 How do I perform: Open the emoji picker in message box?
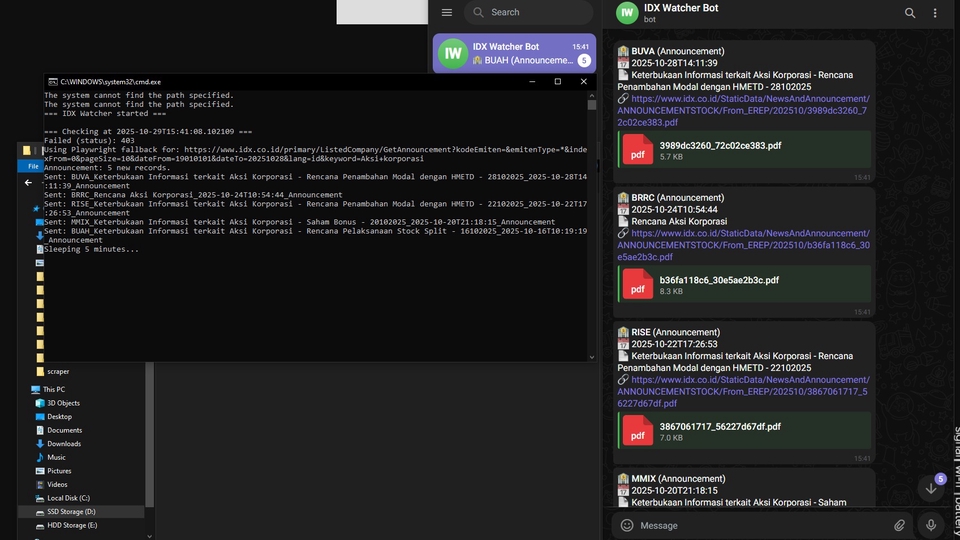[627, 525]
